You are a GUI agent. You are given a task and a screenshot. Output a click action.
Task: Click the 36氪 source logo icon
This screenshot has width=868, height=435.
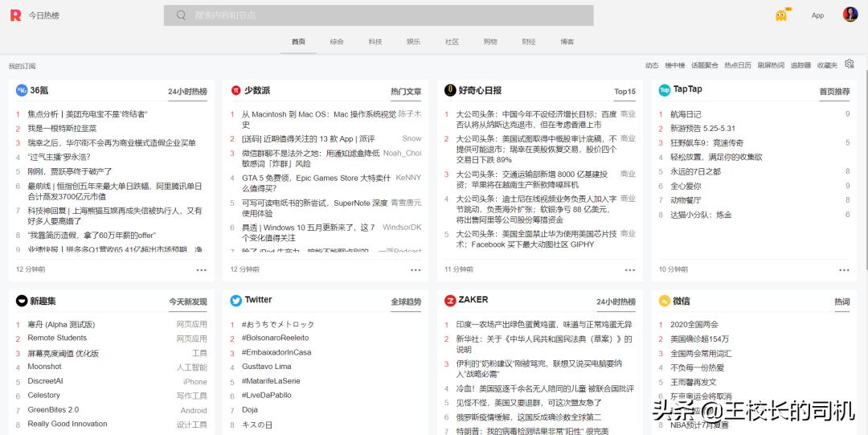(22, 90)
